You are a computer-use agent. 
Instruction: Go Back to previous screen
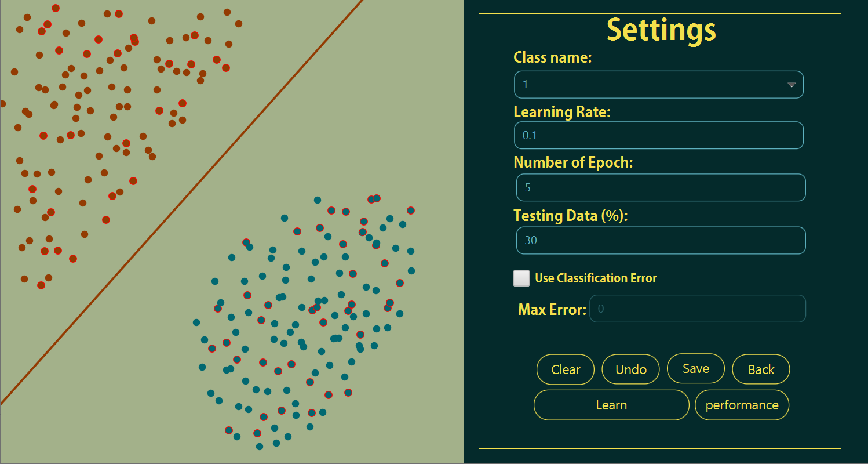[761, 369]
